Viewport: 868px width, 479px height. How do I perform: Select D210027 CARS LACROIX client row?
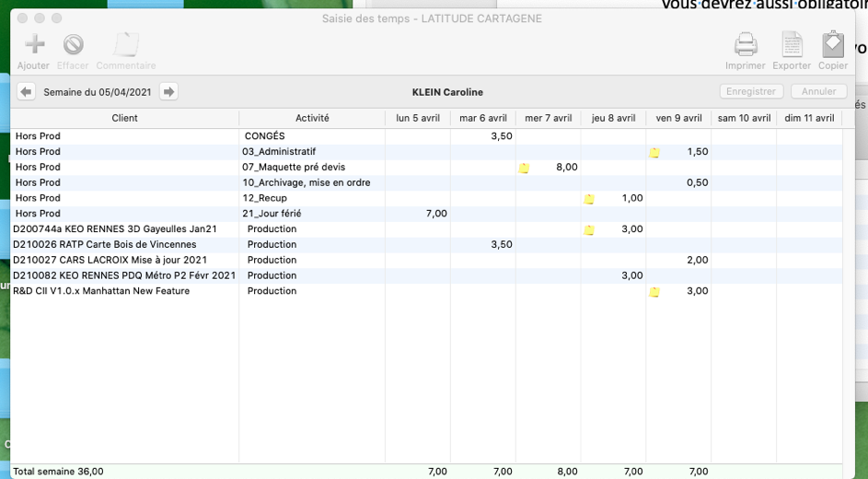[x=110, y=261]
